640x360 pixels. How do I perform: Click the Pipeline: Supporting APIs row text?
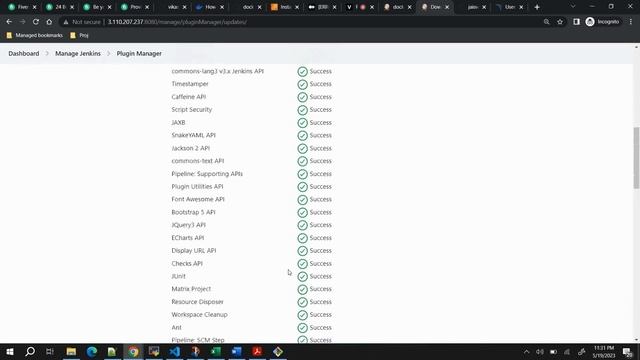click(207, 173)
